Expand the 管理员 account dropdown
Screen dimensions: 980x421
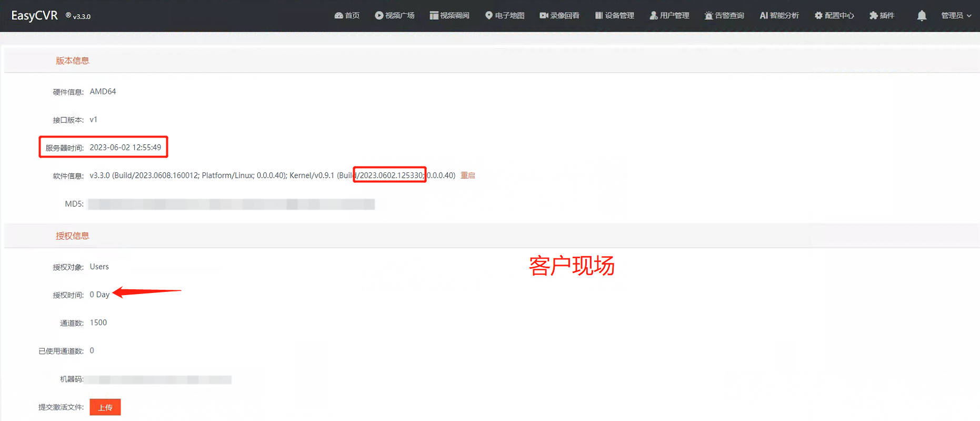click(x=956, y=16)
